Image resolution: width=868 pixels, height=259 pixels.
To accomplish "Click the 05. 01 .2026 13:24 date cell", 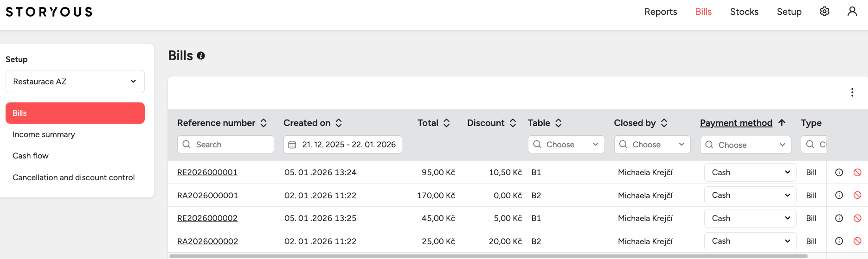I will point(321,172).
